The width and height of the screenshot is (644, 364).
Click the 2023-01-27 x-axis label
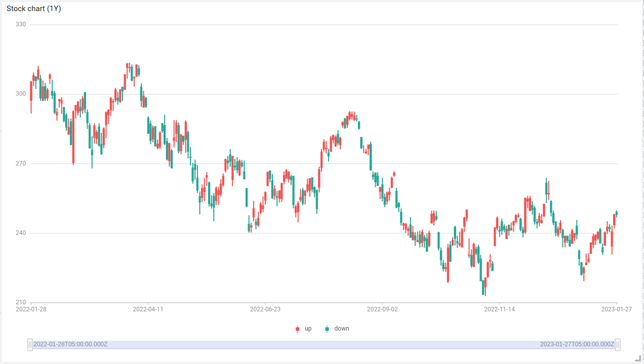coord(616,308)
